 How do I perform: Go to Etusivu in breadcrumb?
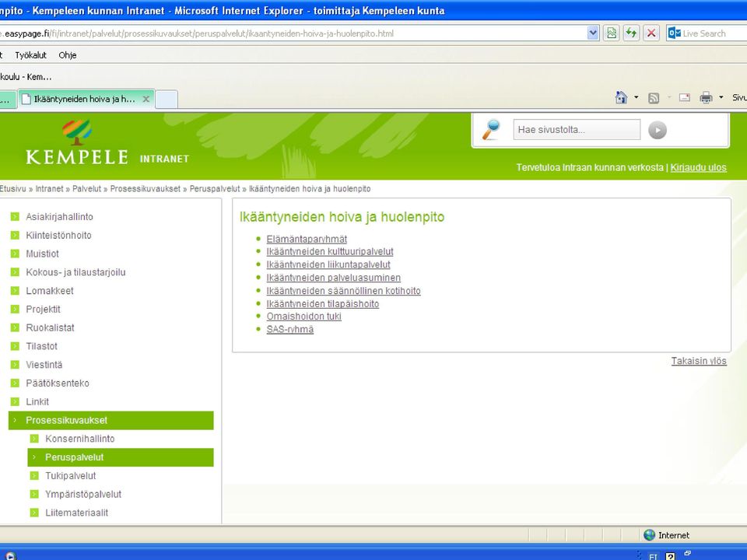tap(13, 188)
